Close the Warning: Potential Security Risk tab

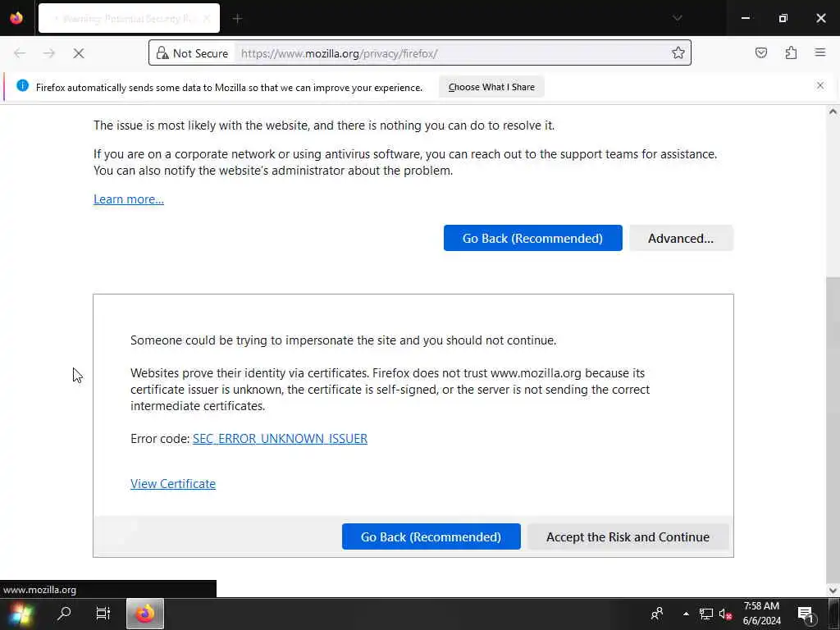coord(207,19)
